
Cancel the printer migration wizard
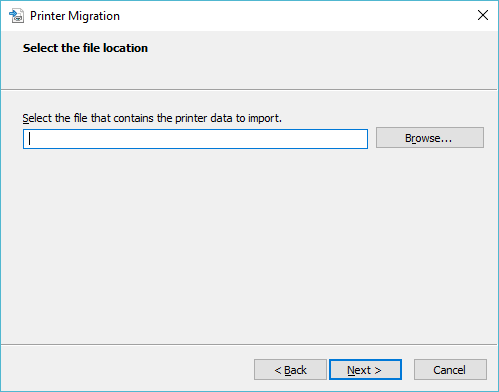450,370
